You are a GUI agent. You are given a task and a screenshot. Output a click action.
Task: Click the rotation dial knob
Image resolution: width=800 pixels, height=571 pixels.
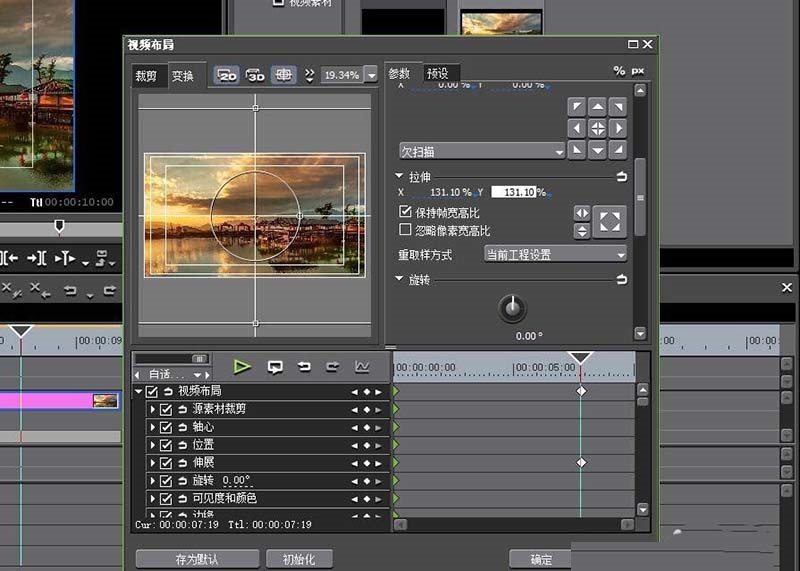click(513, 309)
